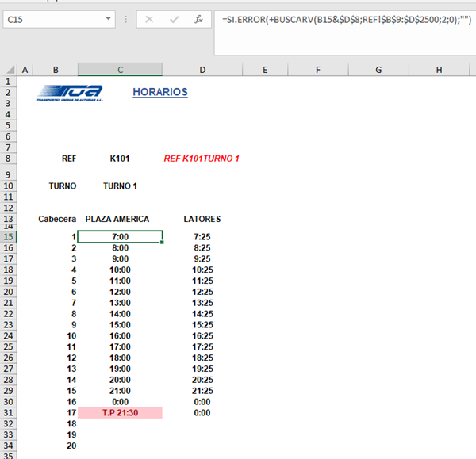Select row 31 header
Image resolution: width=476 pixels, height=459 pixels.
(x=9, y=412)
